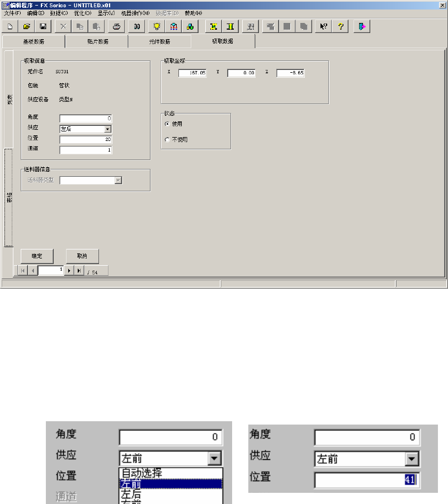Open the 优化(O) menu
Screen dimensions: 448x504
(x=83, y=13)
